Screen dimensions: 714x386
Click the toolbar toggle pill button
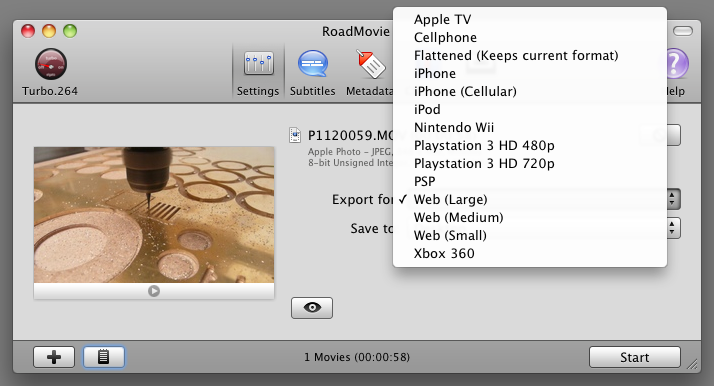(683, 31)
